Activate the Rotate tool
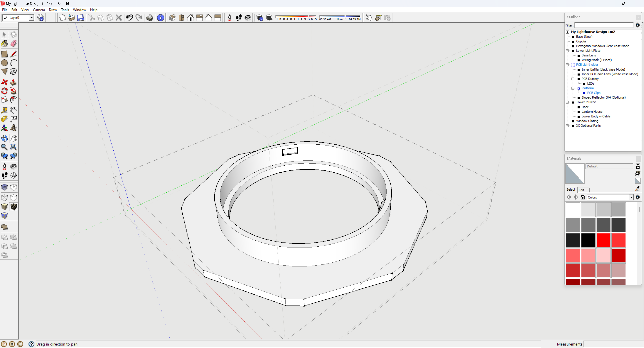 pos(5,91)
